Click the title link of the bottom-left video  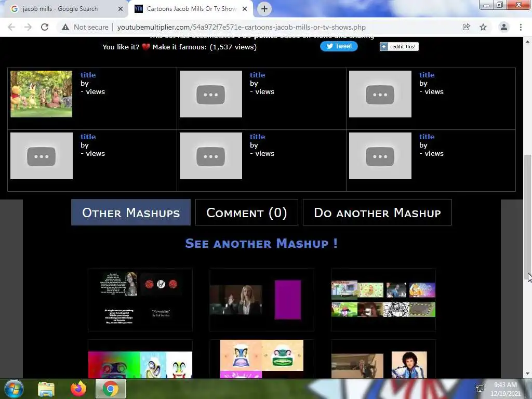88,137
